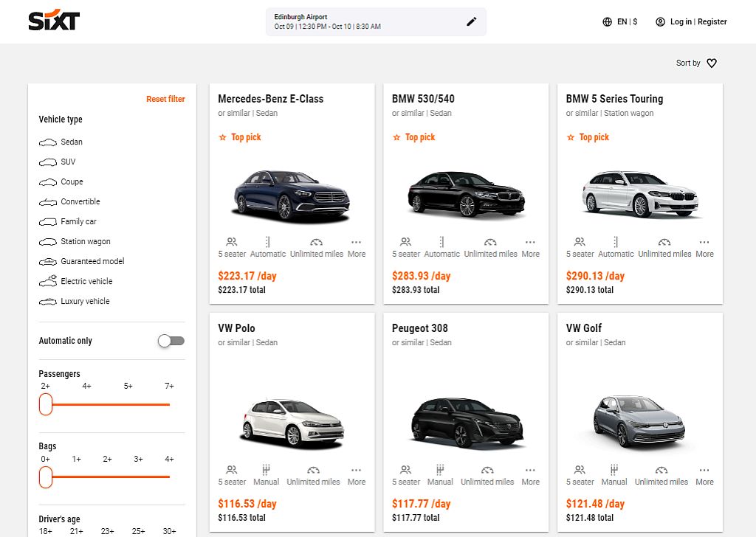Set the Passengers slider to 5+

127,404
